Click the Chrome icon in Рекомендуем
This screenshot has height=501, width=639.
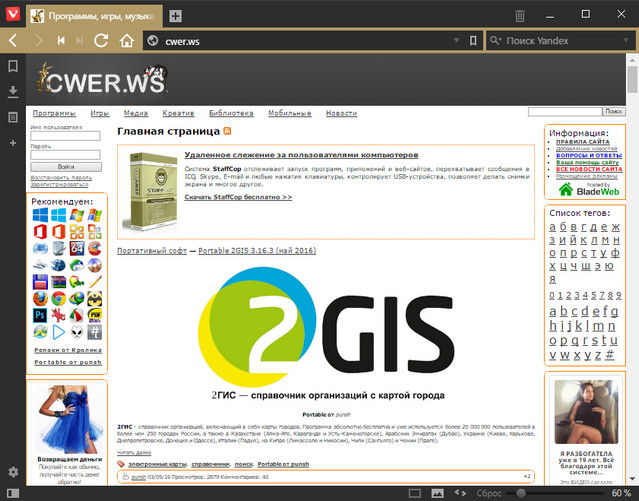point(58,299)
